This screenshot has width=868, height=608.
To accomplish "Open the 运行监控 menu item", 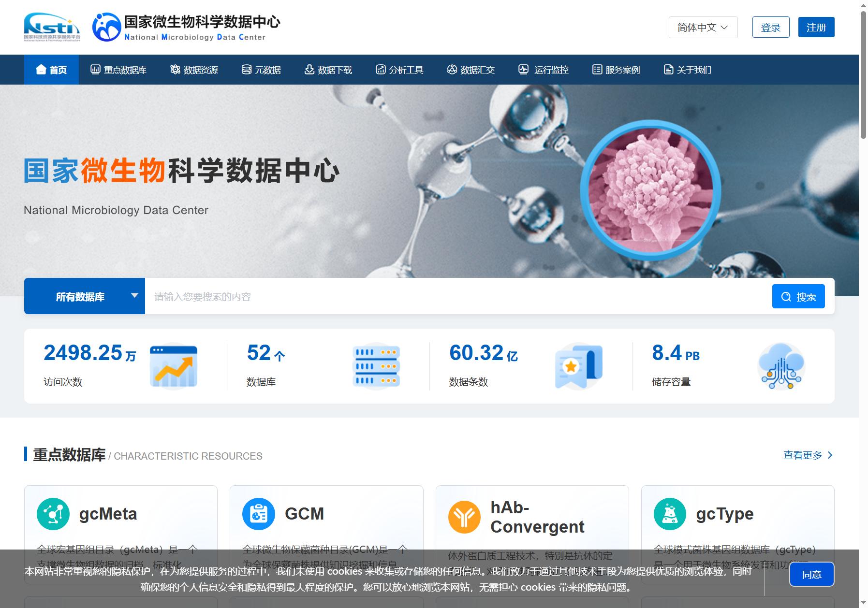I will coord(543,70).
